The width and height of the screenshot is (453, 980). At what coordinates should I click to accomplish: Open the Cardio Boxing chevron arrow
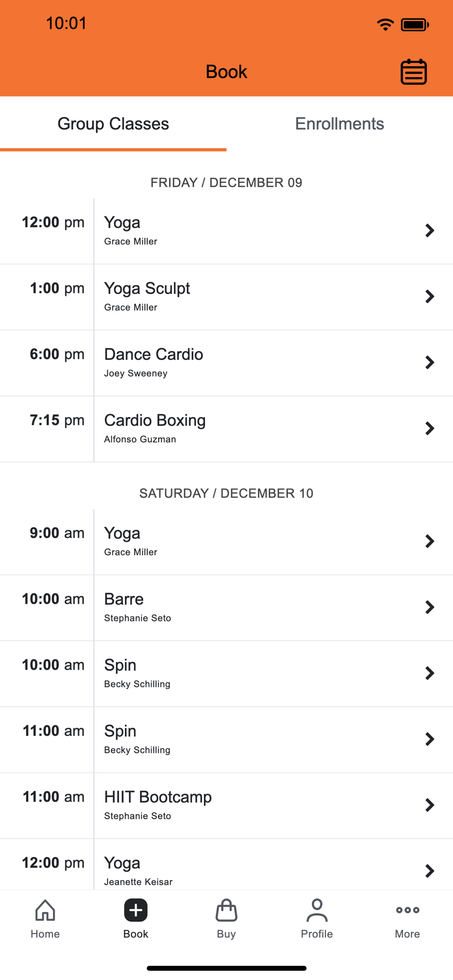[x=429, y=429]
